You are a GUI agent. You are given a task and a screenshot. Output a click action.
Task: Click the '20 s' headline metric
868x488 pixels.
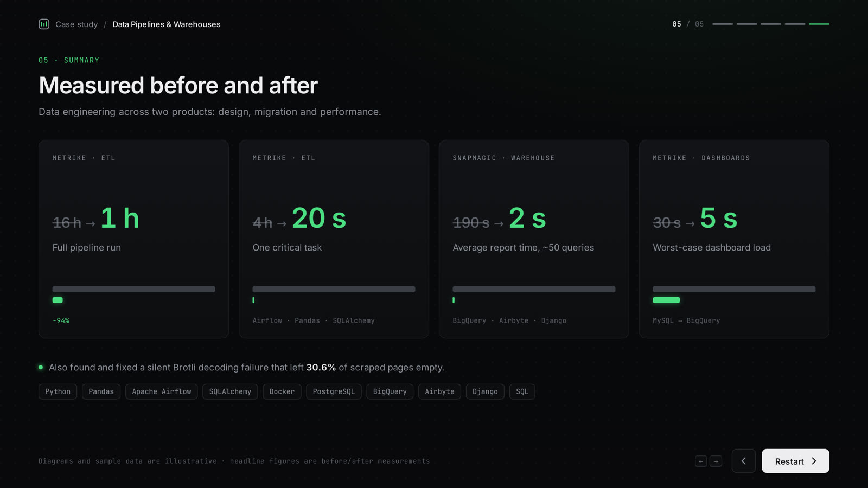point(319,218)
